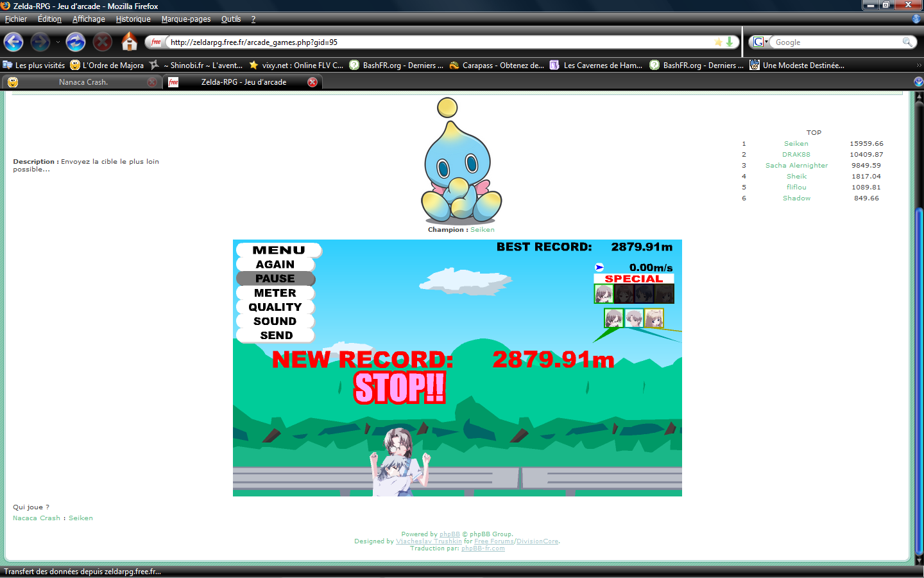Open the phpBB-fr.com translation link

coord(483,548)
